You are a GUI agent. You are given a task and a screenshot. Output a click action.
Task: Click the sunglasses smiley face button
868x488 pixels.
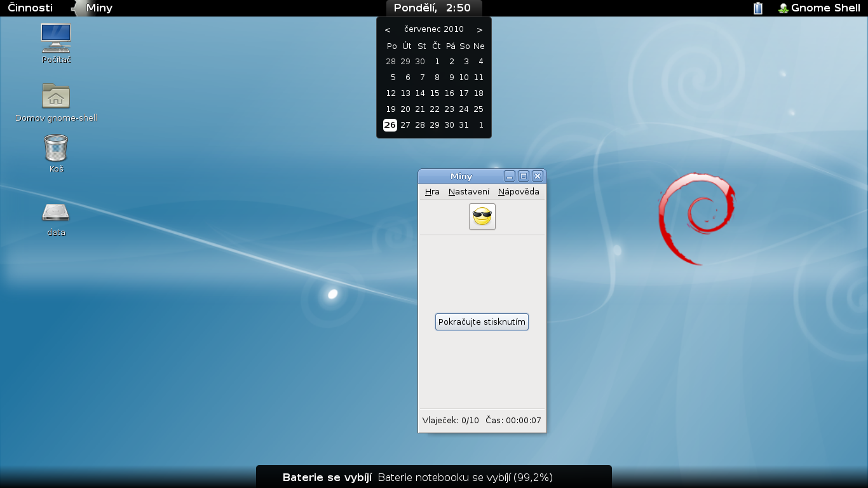(482, 217)
